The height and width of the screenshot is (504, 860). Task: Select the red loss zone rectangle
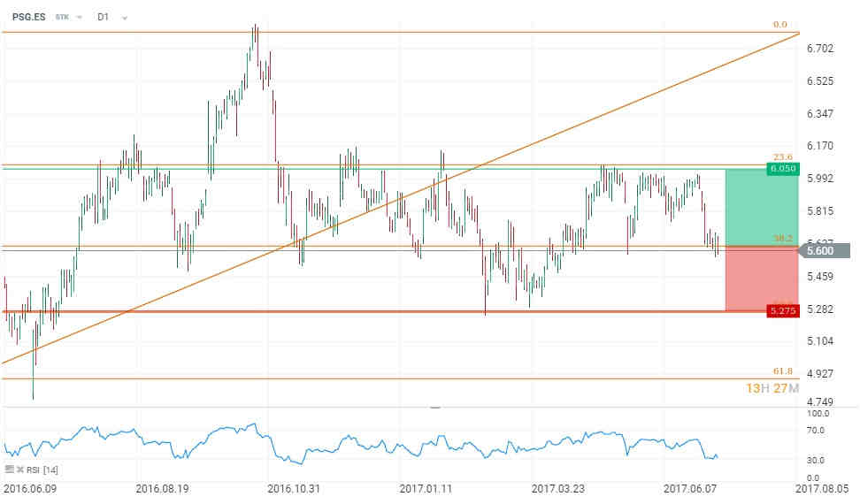pos(761,280)
